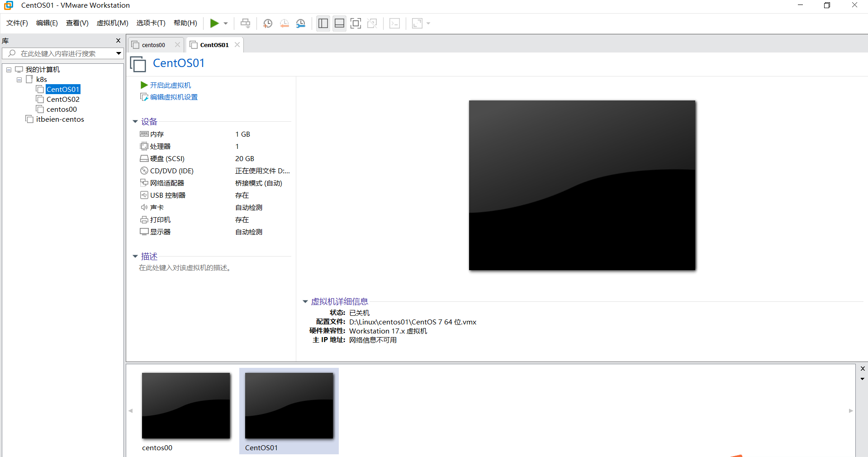
Task: Click the 内存 device row
Action: 215,134
